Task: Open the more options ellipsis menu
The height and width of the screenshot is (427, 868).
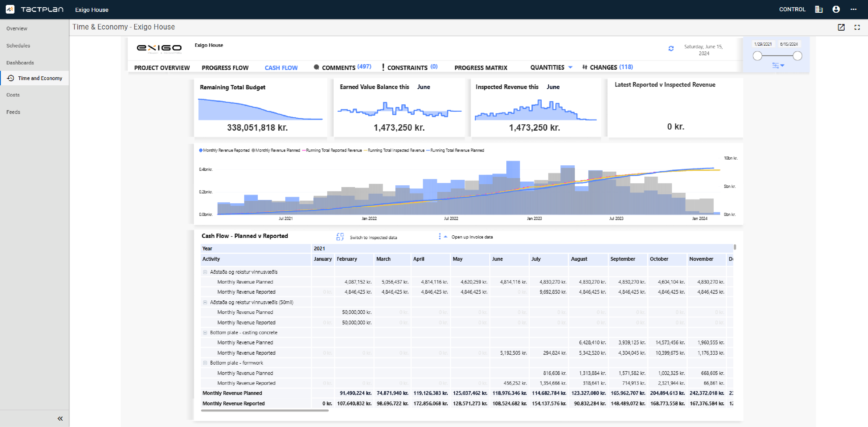Action: pos(854,10)
